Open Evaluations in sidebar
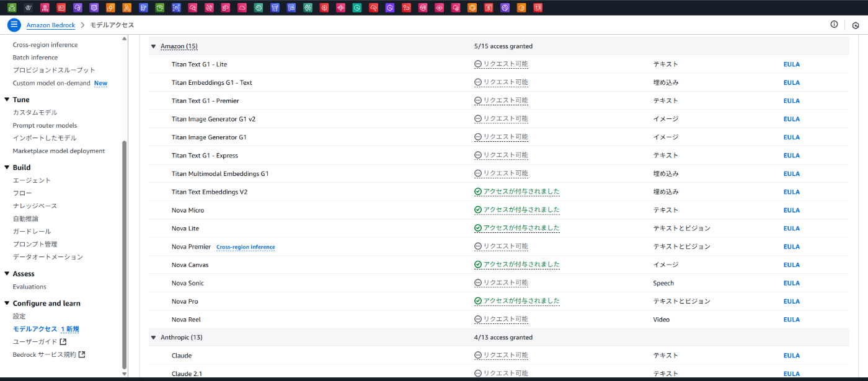The height and width of the screenshot is (381, 868). click(29, 287)
